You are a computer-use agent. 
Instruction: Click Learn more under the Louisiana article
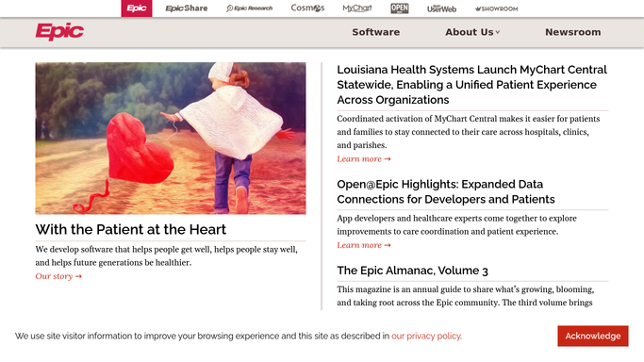coord(363,158)
